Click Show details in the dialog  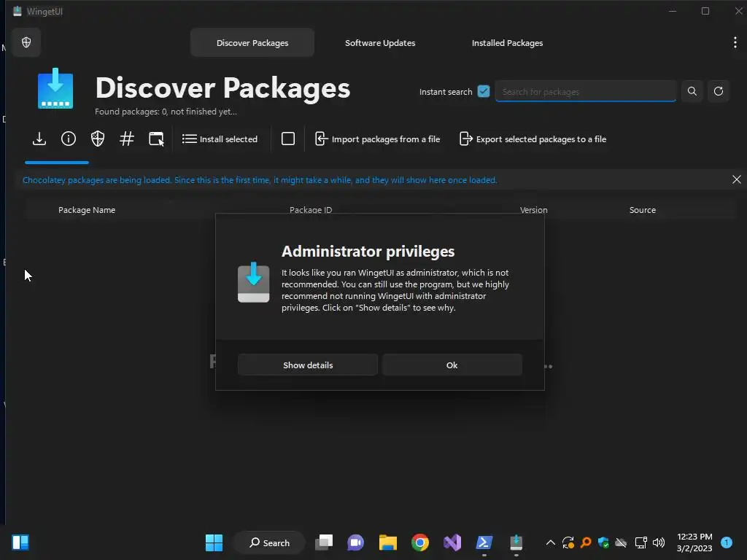[x=308, y=365]
